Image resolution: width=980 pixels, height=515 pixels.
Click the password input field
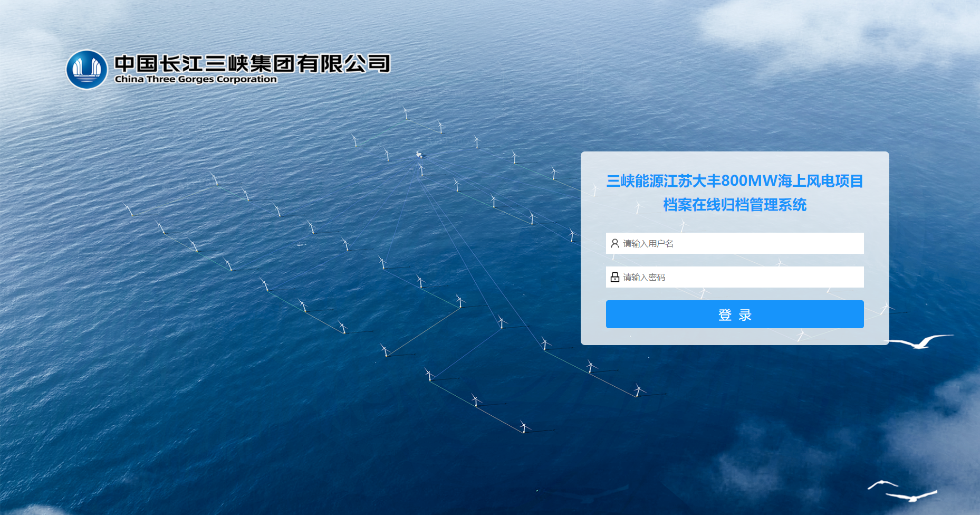click(735, 277)
